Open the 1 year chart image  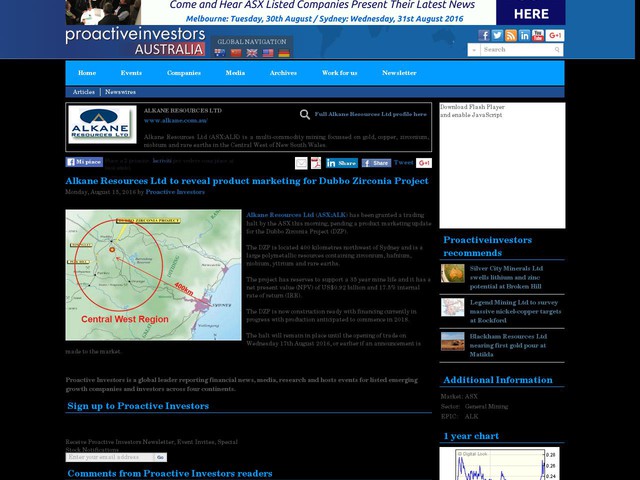tap(500, 464)
